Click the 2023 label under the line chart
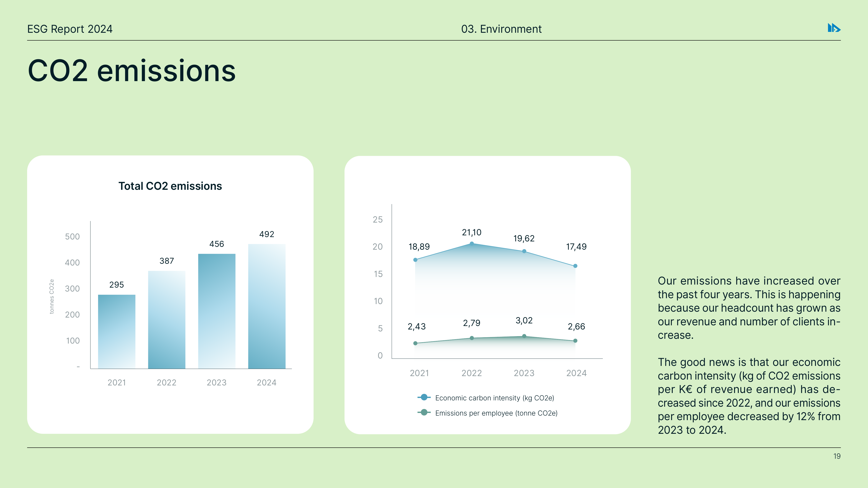 (524, 373)
